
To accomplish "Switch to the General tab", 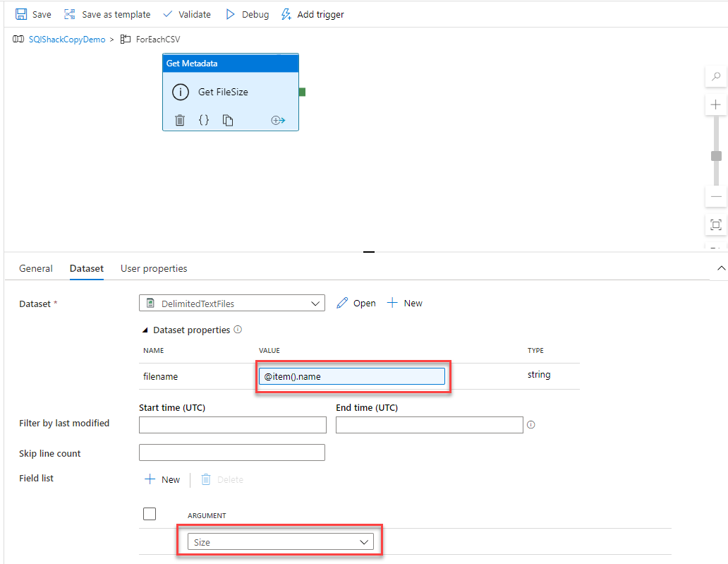I will (x=36, y=268).
